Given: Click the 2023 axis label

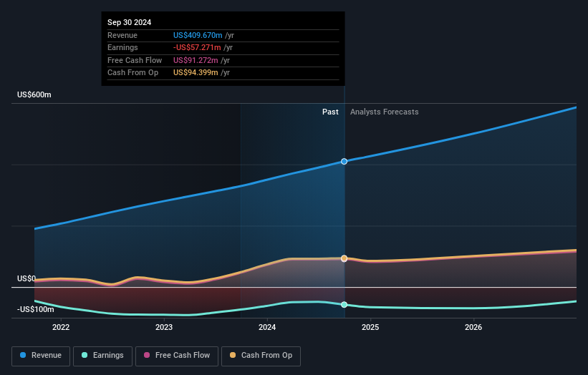Looking at the screenshot, I should [x=164, y=327].
